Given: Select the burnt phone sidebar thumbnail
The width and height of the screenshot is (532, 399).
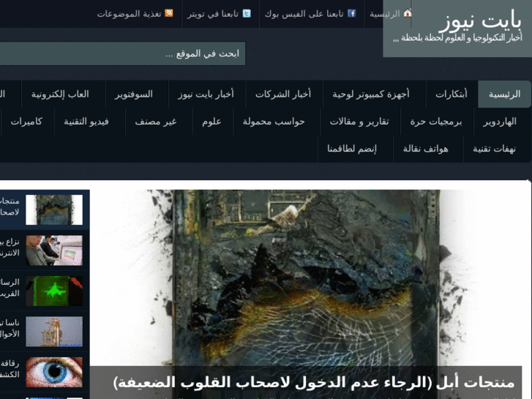Looking at the screenshot, I should [54, 209].
